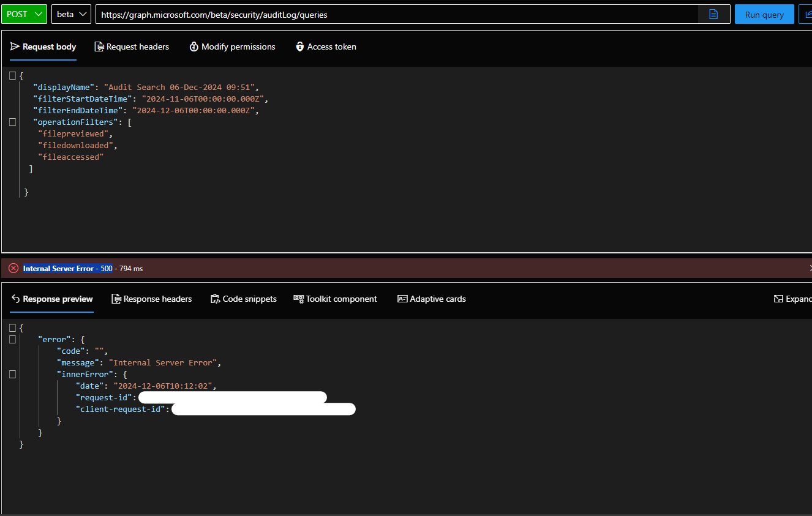Click the Toolkit component icon

click(x=299, y=299)
